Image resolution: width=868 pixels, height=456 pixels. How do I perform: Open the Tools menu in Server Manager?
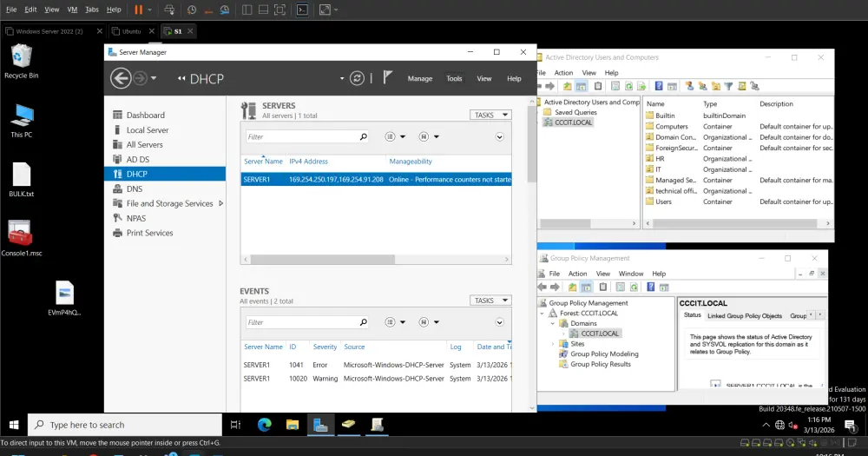pos(454,79)
